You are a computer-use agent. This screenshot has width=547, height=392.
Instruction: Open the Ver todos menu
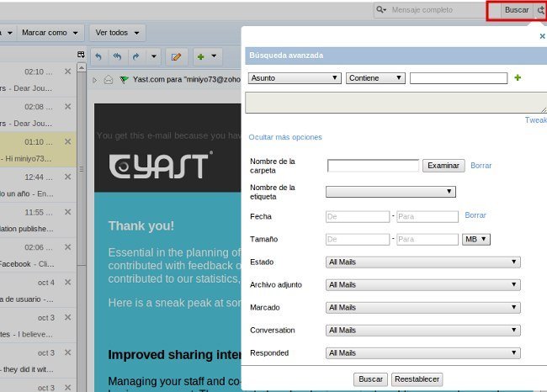(117, 33)
